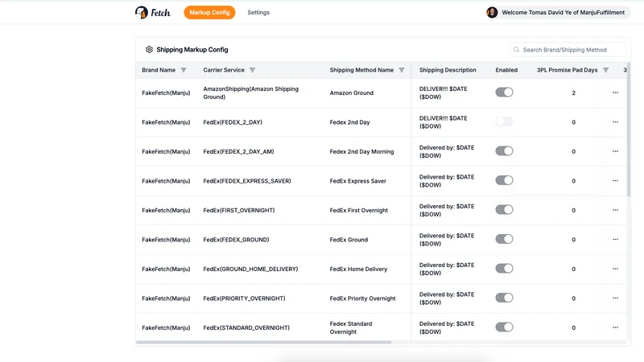Click the horizontal table scrollbar
The height and width of the screenshot is (362, 644).
(x=264, y=342)
